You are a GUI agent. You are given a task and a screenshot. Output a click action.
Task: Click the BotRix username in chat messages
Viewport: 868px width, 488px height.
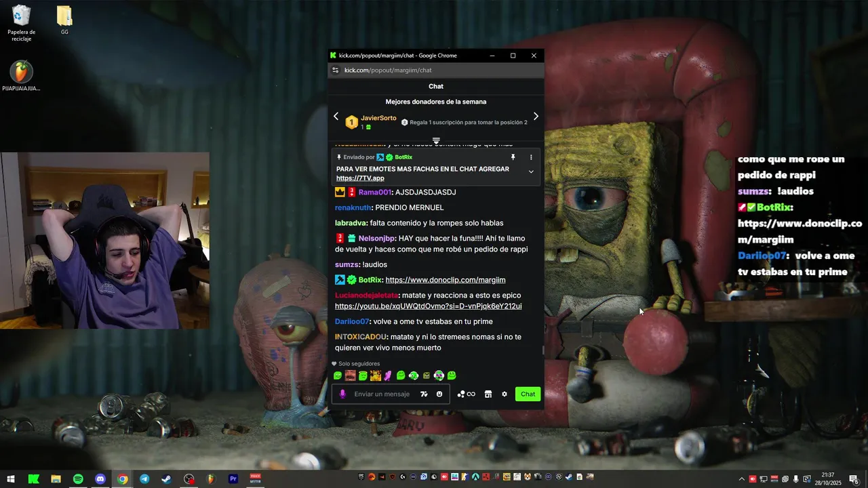370,280
